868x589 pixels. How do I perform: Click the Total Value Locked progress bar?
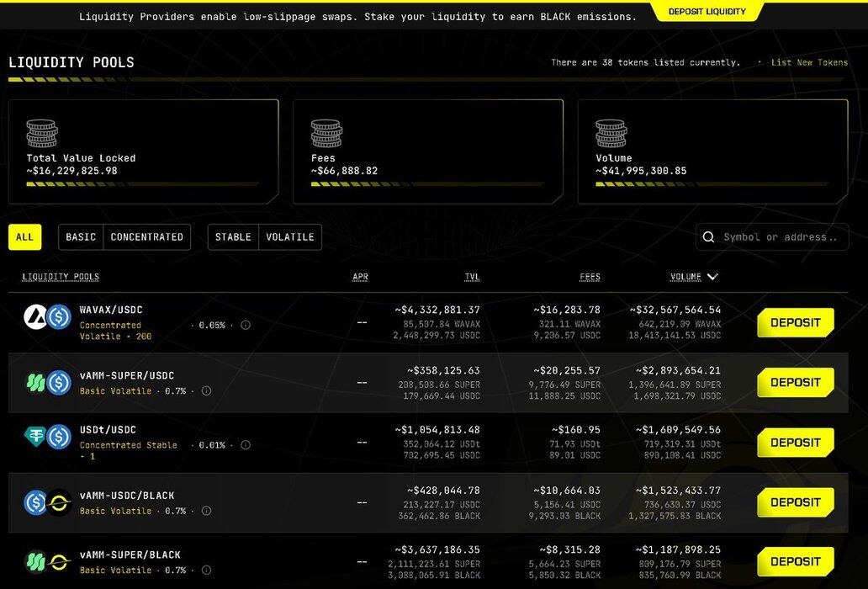[143, 184]
